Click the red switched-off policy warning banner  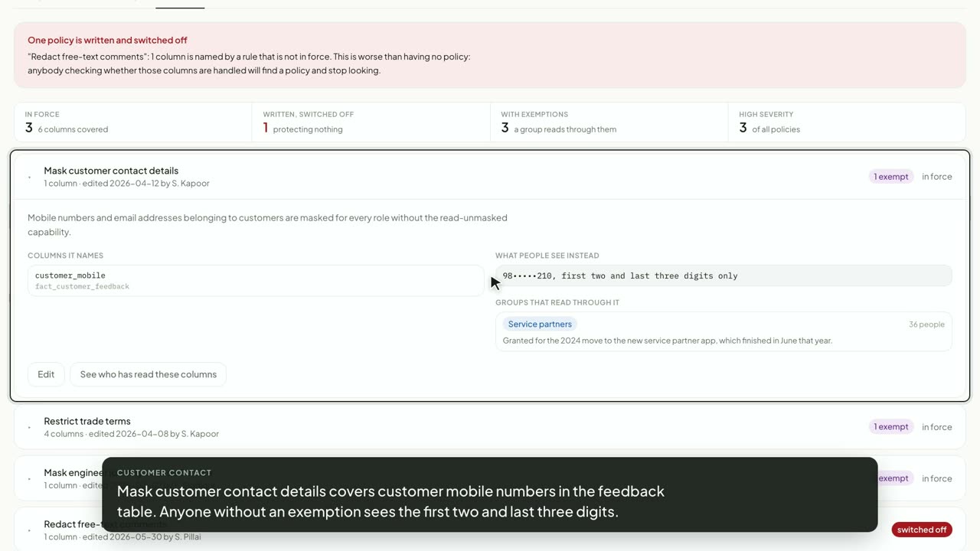[490, 55]
